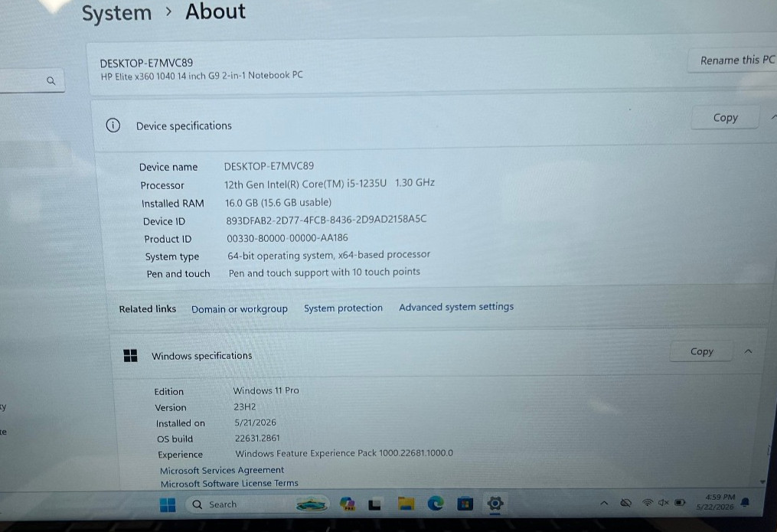Click the Edition value Windows 11 Pro
This screenshot has width=777, height=532.
pyautogui.click(x=266, y=391)
